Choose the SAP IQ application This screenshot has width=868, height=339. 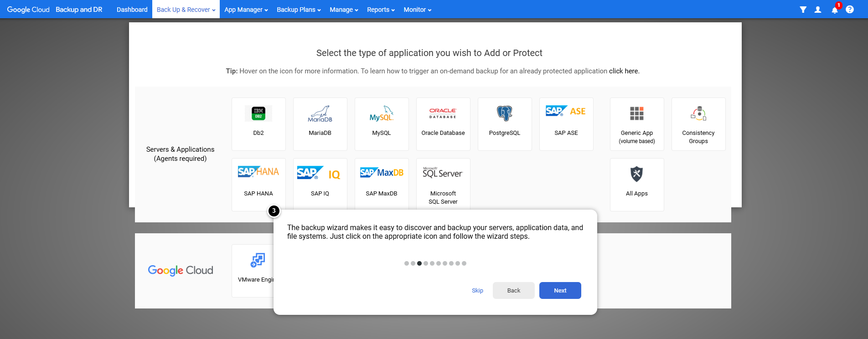(x=320, y=184)
